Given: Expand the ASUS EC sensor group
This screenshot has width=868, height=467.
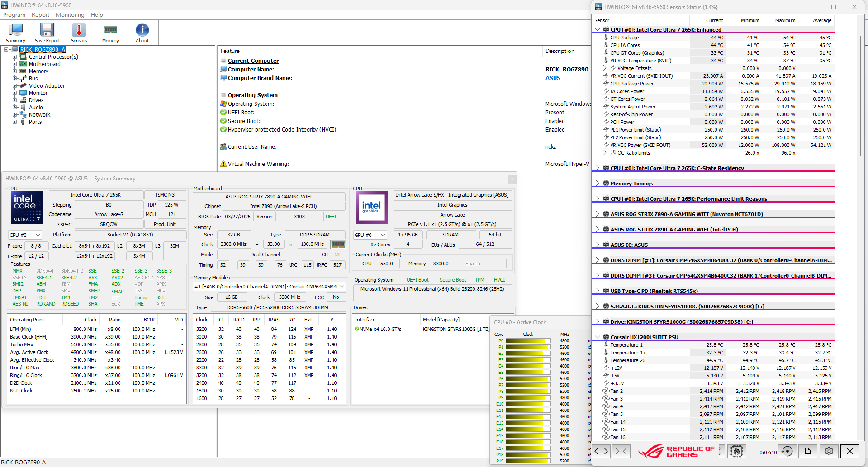Looking at the screenshot, I should click(598, 245).
